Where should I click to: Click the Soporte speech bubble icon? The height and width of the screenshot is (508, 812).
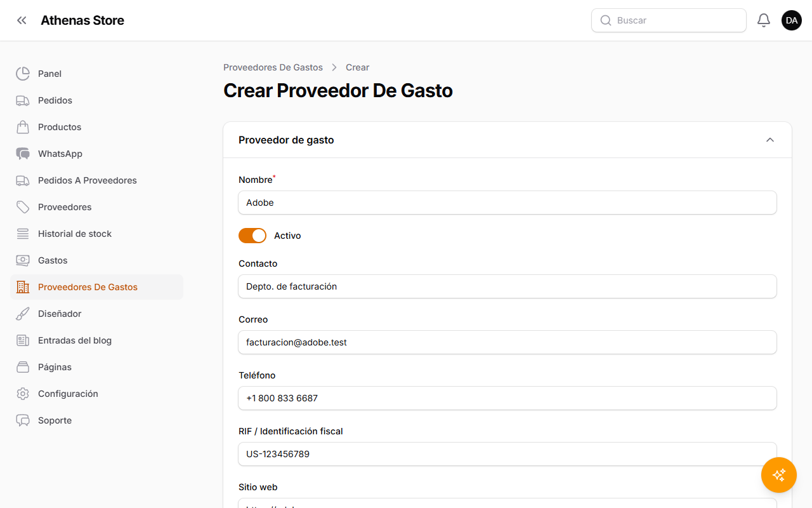[x=23, y=420]
